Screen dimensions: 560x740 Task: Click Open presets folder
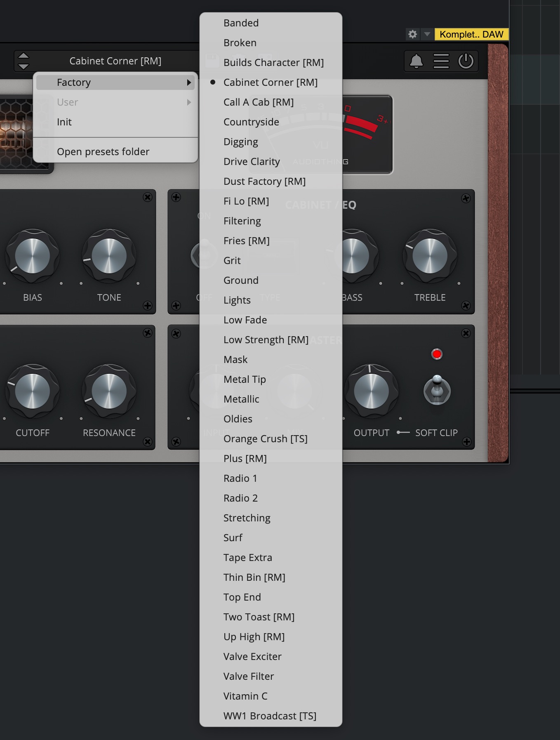103,152
